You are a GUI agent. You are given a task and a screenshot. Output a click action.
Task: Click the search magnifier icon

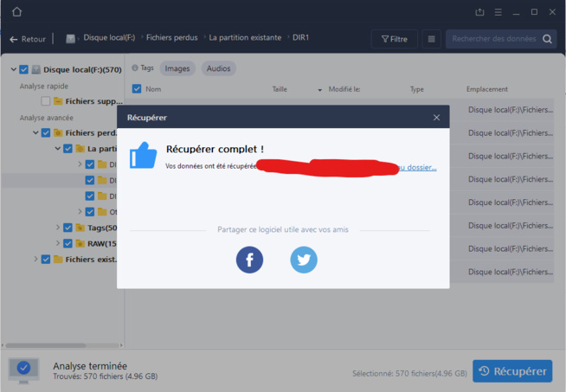click(548, 39)
